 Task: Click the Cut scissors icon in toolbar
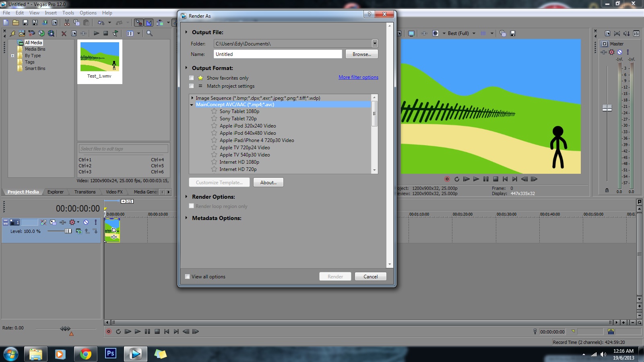(x=67, y=23)
